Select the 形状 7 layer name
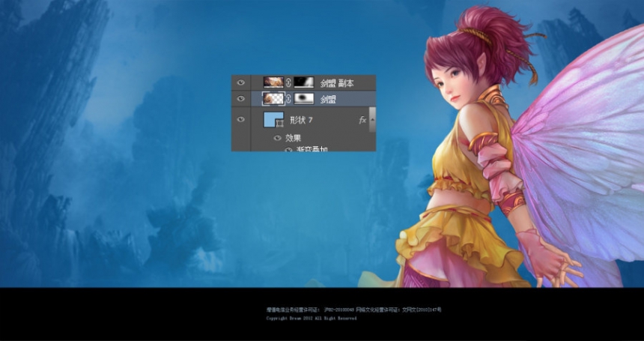The height and width of the screenshot is (341, 644). (x=302, y=120)
